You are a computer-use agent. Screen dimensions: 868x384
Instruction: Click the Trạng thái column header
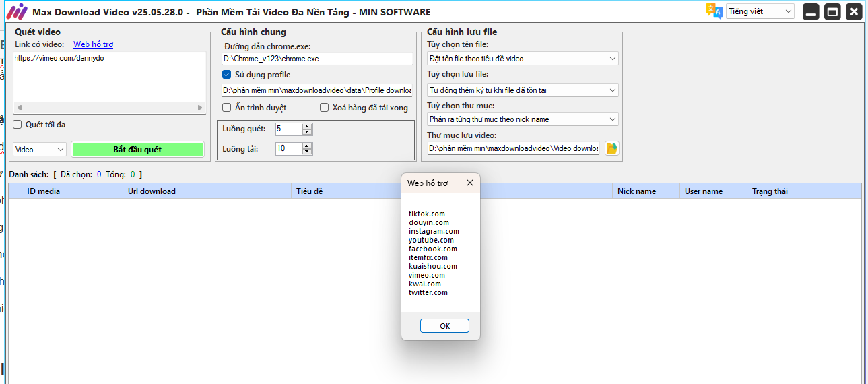(770, 191)
